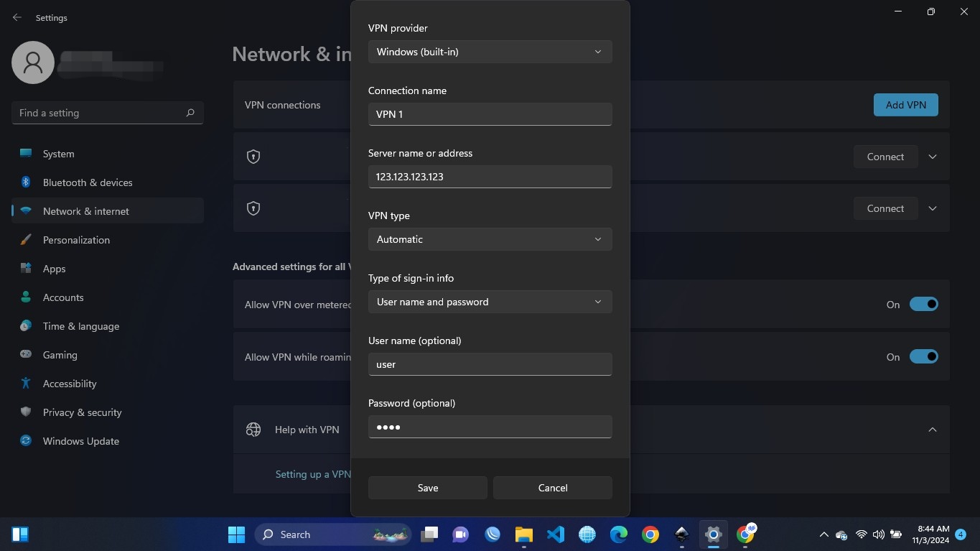Click the Find a setting search box
980x551 pixels.
tap(99, 113)
